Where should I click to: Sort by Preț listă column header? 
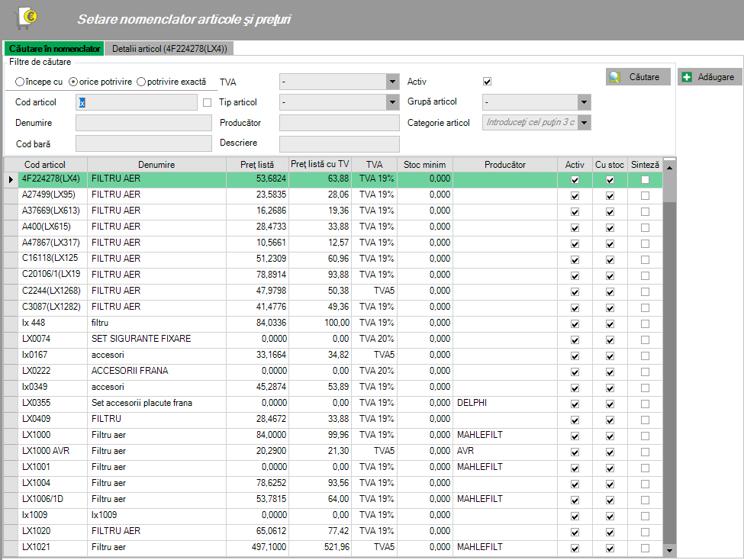tap(257, 165)
